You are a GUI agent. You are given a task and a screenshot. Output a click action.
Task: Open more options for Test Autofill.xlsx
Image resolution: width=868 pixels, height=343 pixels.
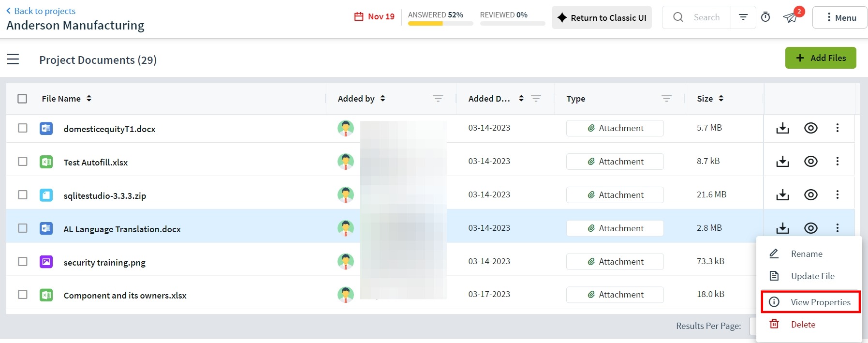click(x=838, y=162)
